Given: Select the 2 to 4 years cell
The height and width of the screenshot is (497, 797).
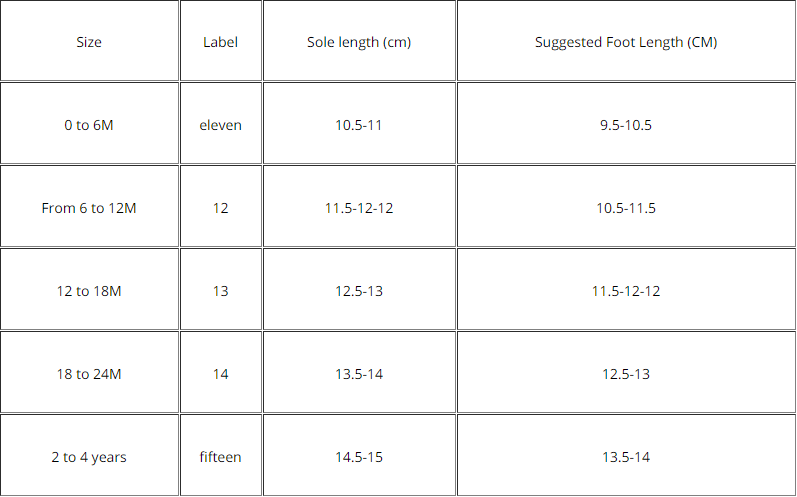Looking at the screenshot, I should click(x=89, y=457).
